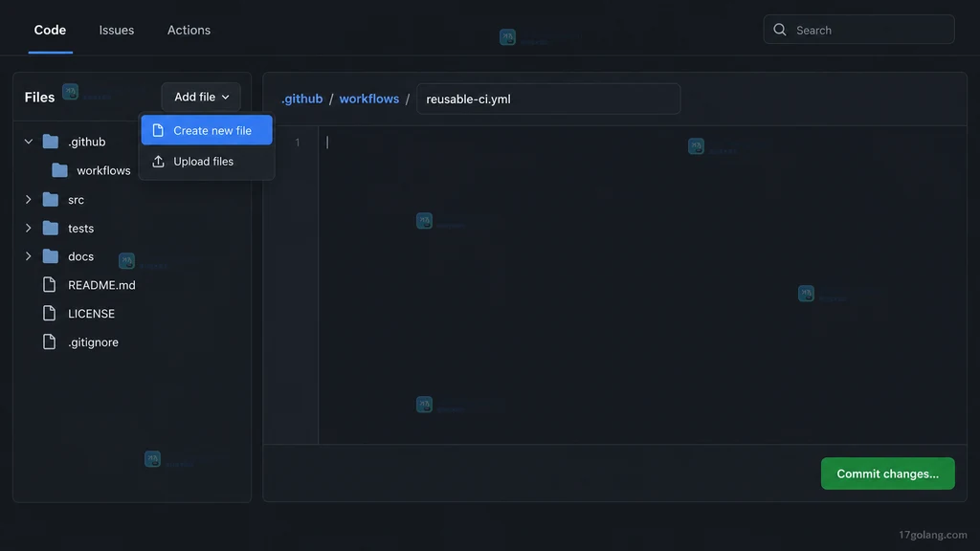This screenshot has width=980, height=551.
Task: Expand the docs folder chevron
Action: (28, 256)
